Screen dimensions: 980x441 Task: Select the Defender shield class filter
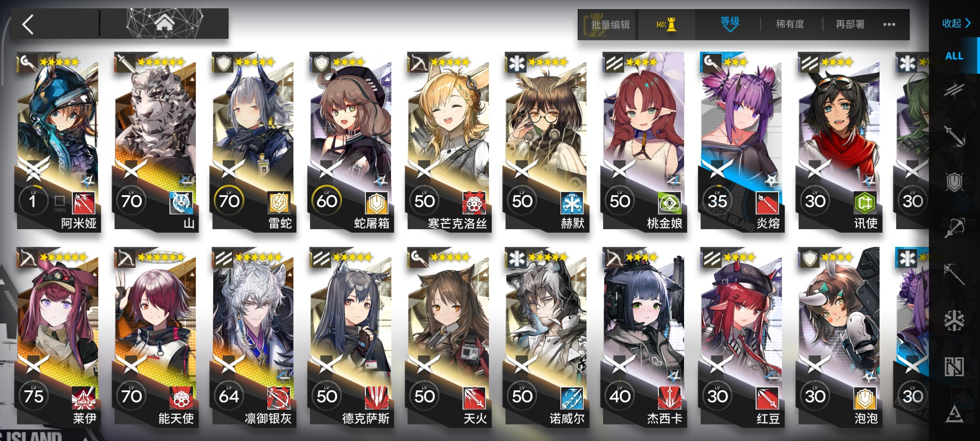pyautogui.click(x=954, y=182)
